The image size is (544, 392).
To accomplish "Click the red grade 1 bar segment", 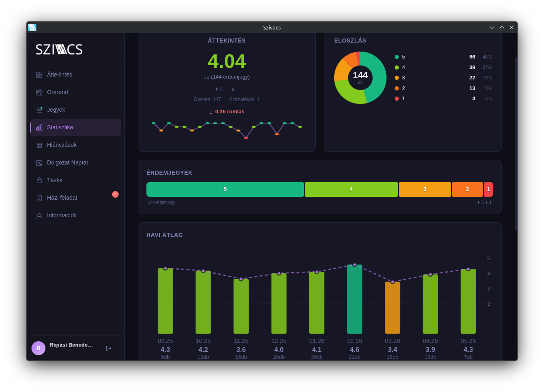I will pos(488,189).
